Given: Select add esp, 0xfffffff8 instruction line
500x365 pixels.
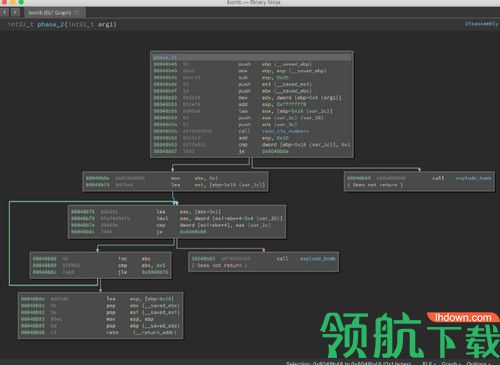Looking at the screenshot, I should click(252, 104).
